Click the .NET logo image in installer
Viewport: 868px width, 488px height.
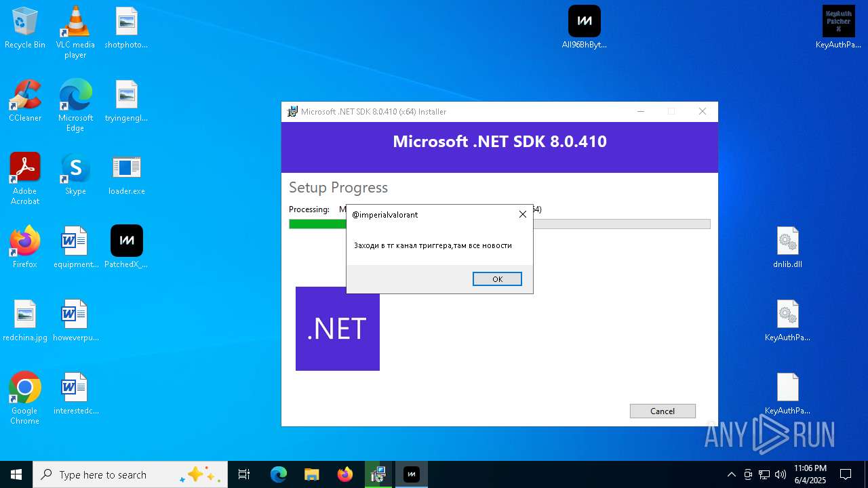tap(338, 329)
